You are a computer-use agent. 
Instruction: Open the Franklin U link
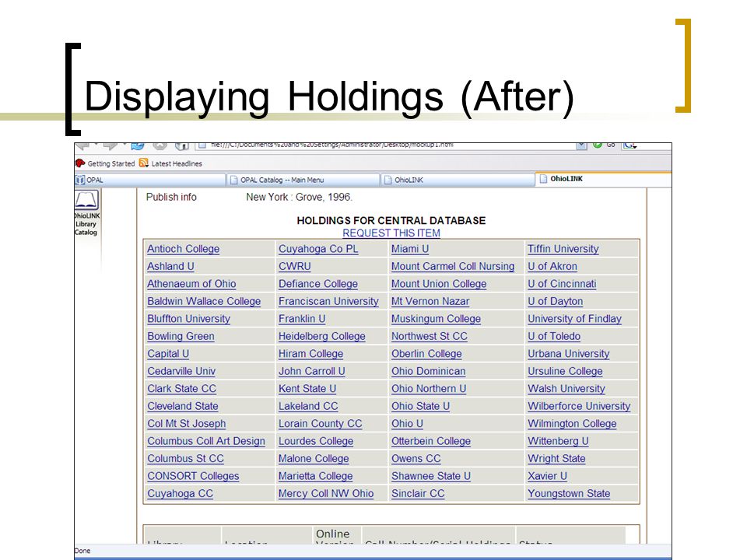[x=302, y=319]
